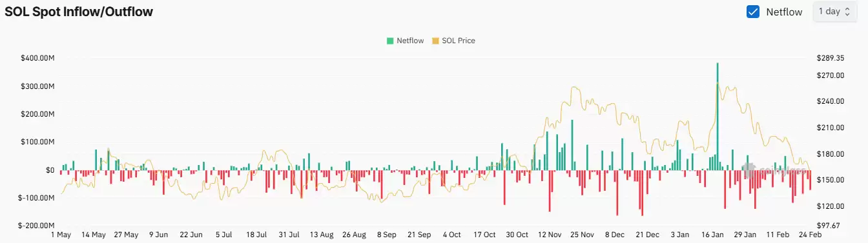Viewport: 868px width, 243px height.
Task: Click the tallest green bar near 16 Jan
Action: click(718, 117)
